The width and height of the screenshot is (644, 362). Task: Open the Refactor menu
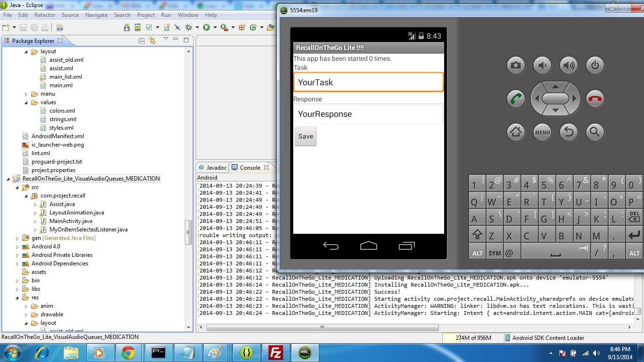coord(45,15)
